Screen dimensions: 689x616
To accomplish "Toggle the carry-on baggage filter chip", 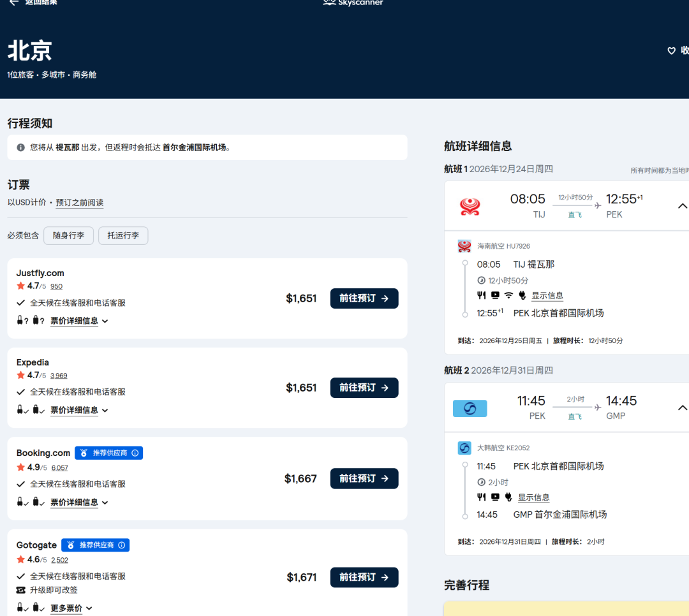I will (x=68, y=235).
